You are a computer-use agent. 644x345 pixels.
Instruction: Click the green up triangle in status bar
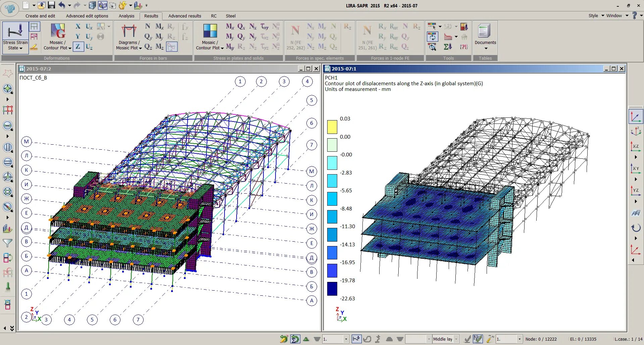tap(306, 339)
